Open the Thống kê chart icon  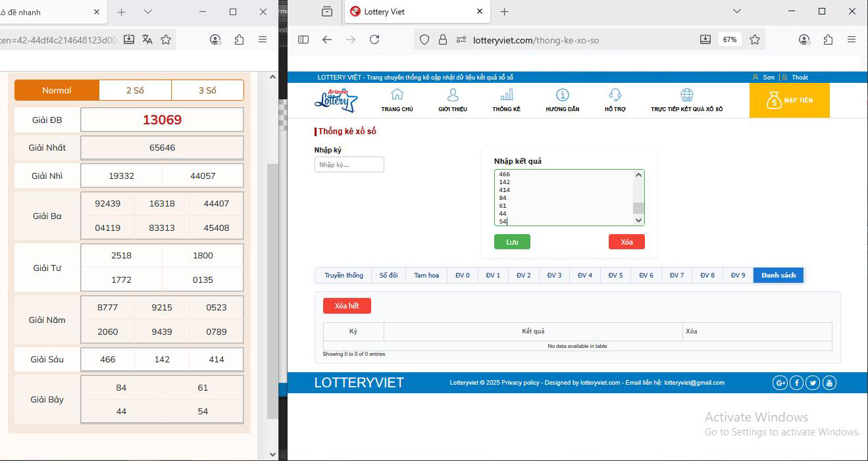506,95
